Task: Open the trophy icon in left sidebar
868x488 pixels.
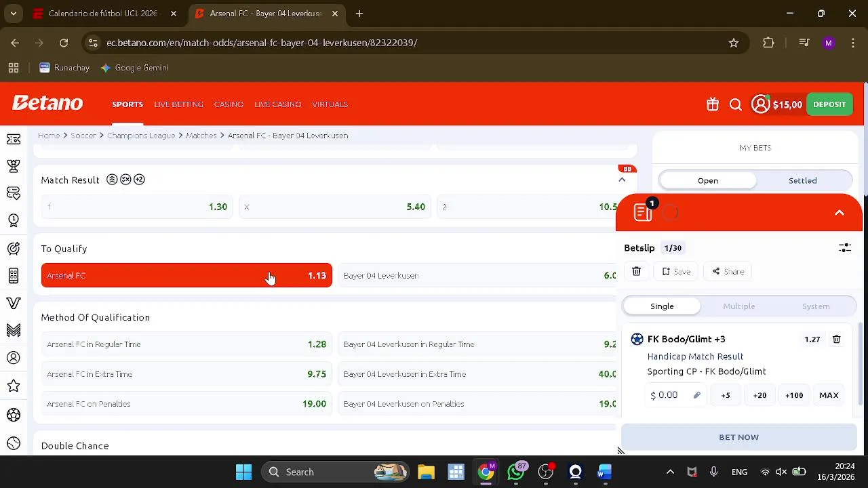Action: point(13,166)
